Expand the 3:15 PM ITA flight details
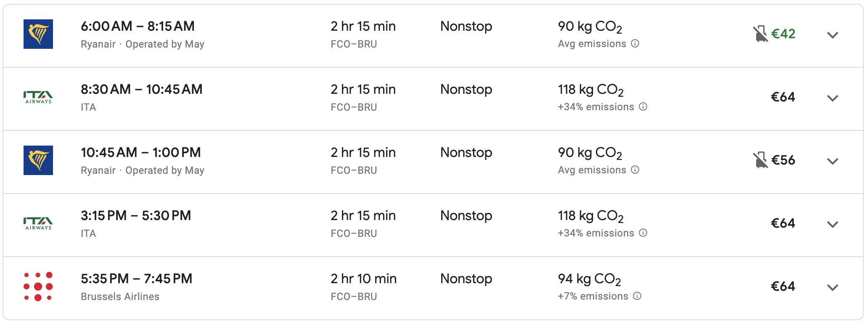 pos(832,224)
